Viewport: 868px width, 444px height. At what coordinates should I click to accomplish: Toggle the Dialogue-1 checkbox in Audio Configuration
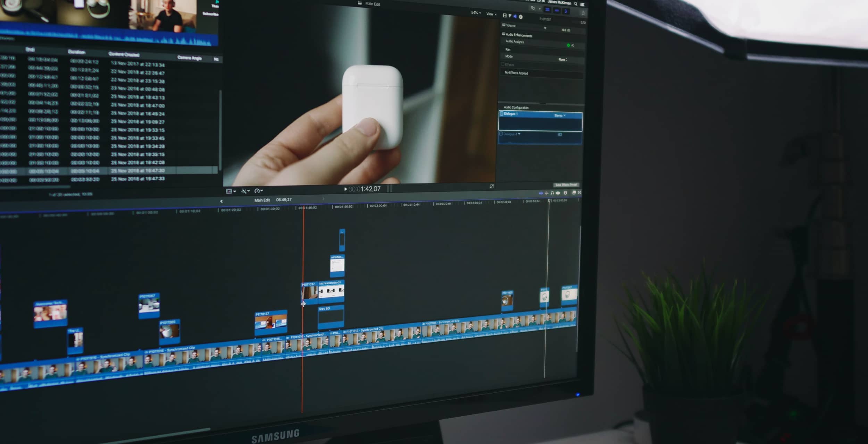(x=501, y=113)
